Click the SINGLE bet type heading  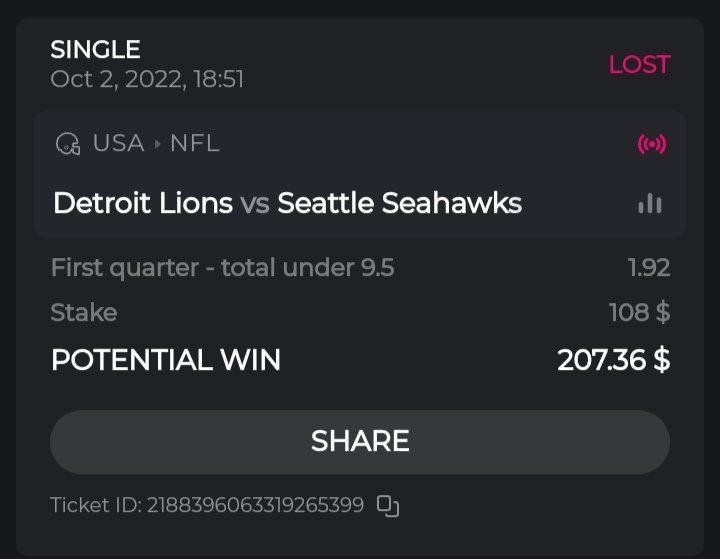coord(95,49)
